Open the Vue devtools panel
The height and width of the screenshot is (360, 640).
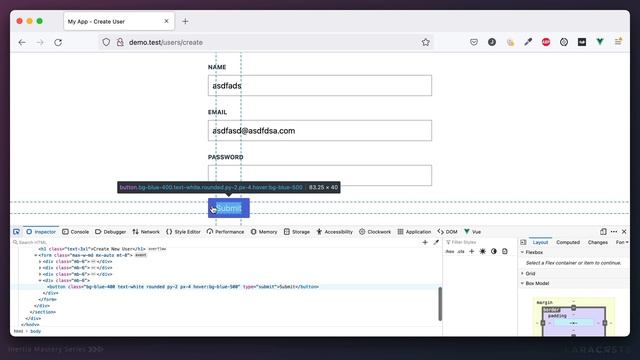coord(473,231)
